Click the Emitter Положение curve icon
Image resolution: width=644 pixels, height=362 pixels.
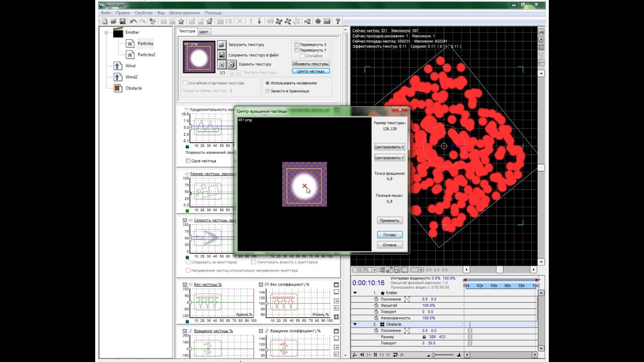[407, 299]
